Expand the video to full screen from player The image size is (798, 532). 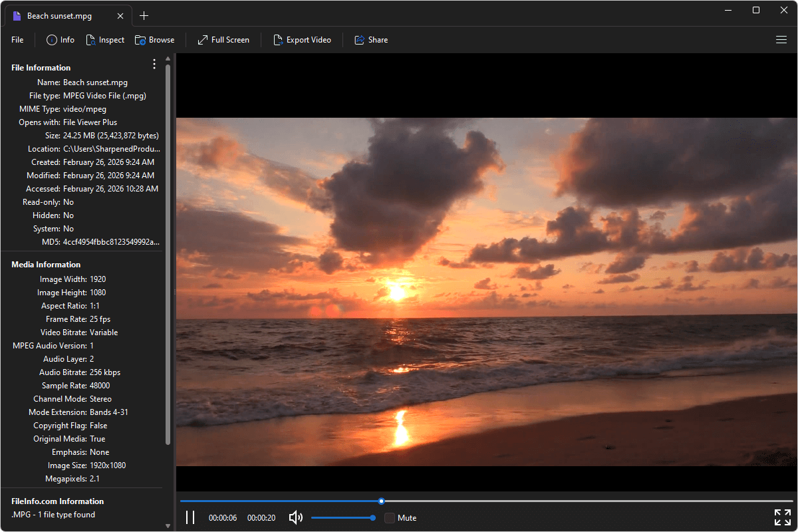[782, 517]
